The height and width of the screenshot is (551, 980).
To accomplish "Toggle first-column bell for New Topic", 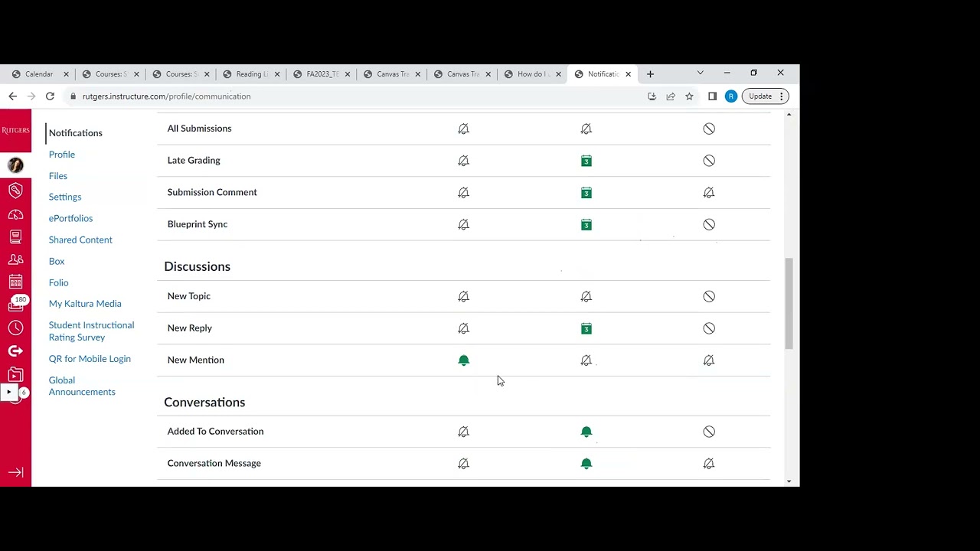I will [463, 296].
